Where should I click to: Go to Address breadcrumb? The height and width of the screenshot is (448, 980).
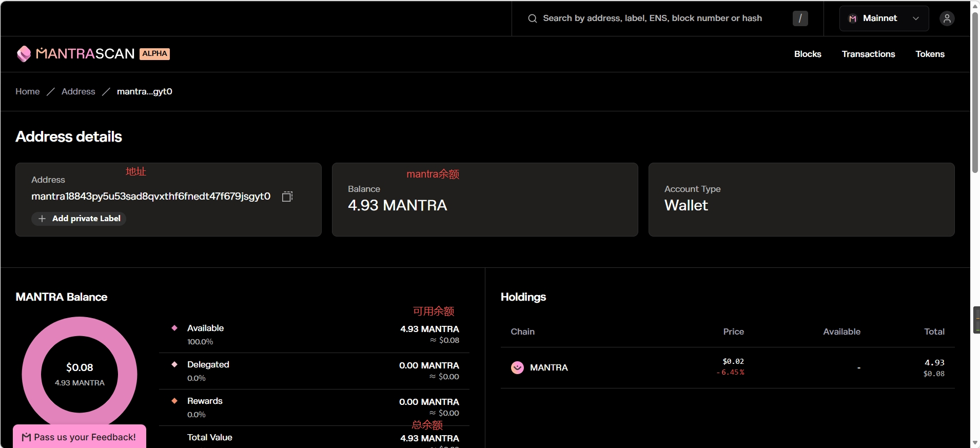point(78,91)
